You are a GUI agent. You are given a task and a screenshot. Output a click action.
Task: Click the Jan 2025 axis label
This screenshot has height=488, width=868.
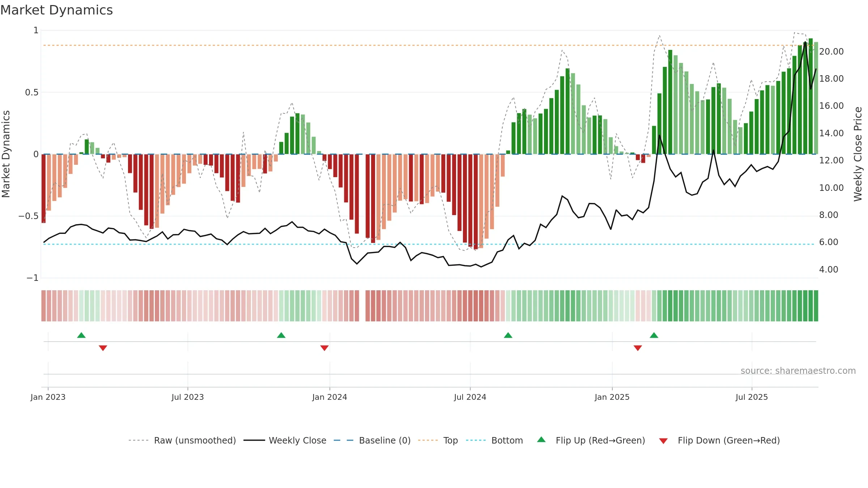point(612,397)
